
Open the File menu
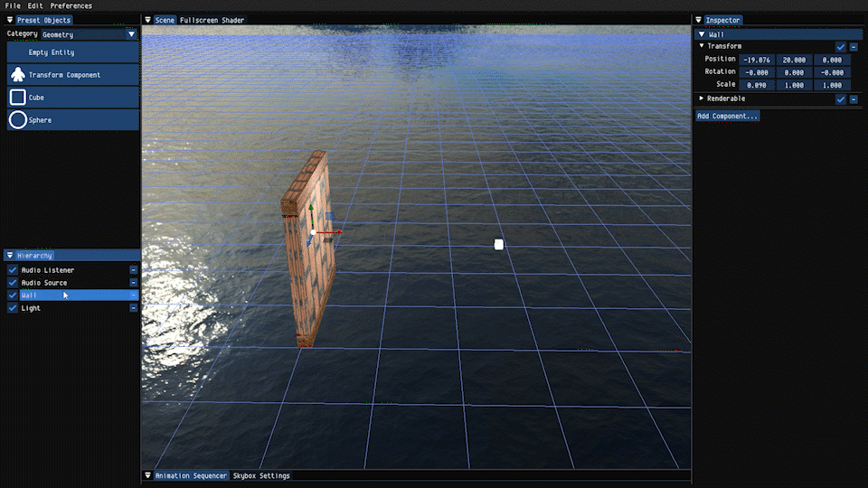tap(13, 5)
